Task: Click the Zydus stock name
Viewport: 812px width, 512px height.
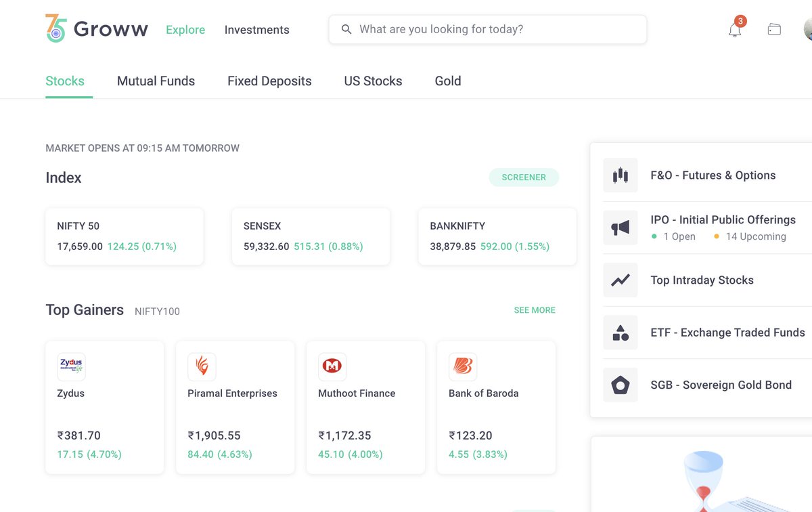Action: point(71,393)
